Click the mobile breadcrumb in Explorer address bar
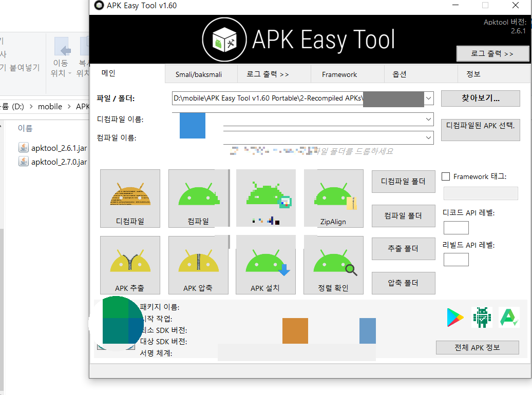The image size is (532, 395). pyautogui.click(x=50, y=107)
